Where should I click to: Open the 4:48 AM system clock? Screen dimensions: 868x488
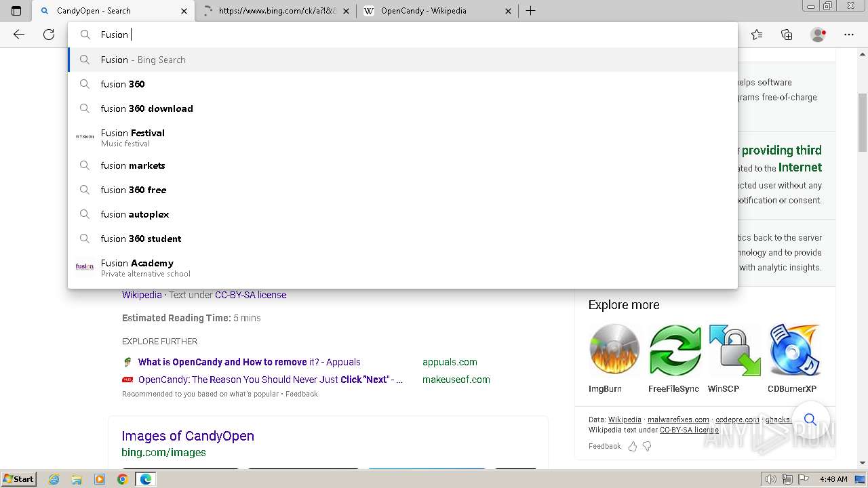coord(833,479)
